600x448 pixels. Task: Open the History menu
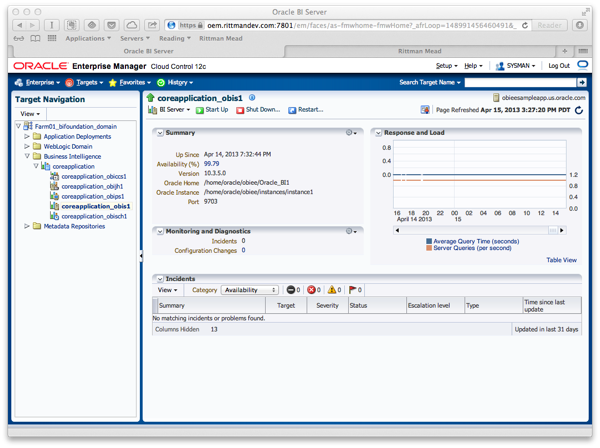175,82
